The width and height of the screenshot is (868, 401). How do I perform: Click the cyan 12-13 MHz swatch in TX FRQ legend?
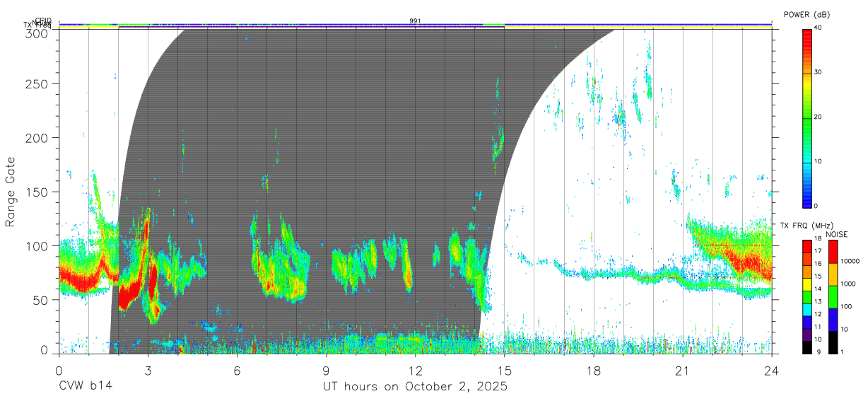[x=807, y=308]
